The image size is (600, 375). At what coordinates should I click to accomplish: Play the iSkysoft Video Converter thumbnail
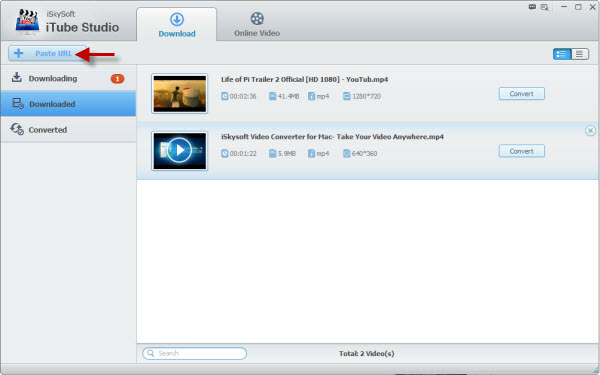(179, 151)
